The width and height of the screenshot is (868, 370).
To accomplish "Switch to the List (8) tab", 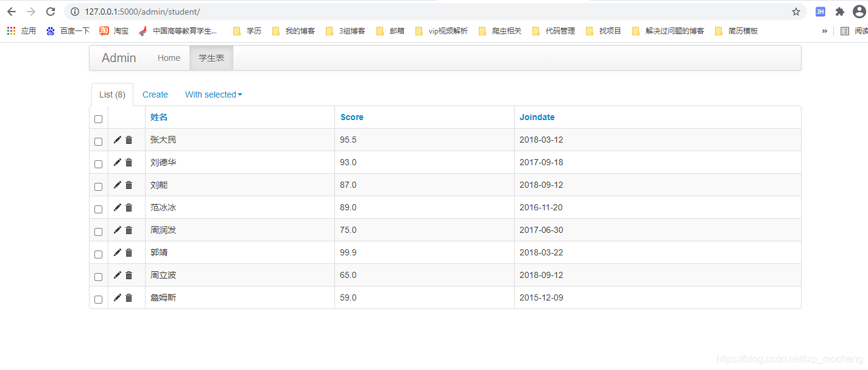I will tap(112, 94).
